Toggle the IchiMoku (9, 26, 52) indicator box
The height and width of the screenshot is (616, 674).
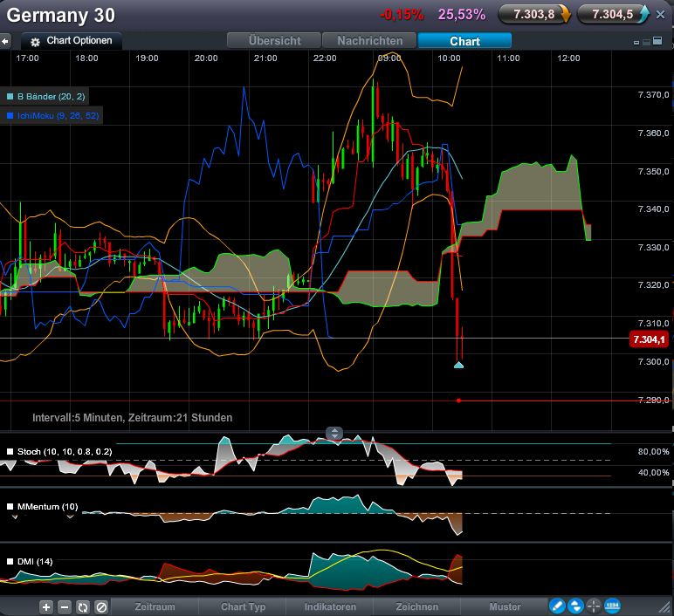pyautogui.click(x=10, y=115)
